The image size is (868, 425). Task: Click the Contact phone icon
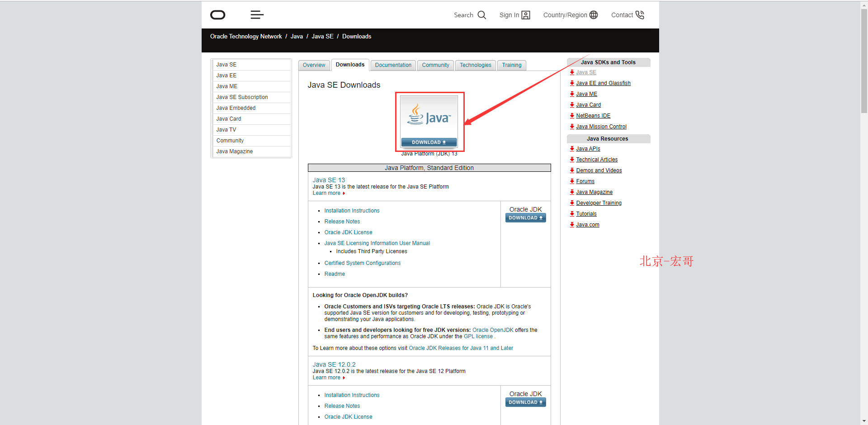[640, 15]
